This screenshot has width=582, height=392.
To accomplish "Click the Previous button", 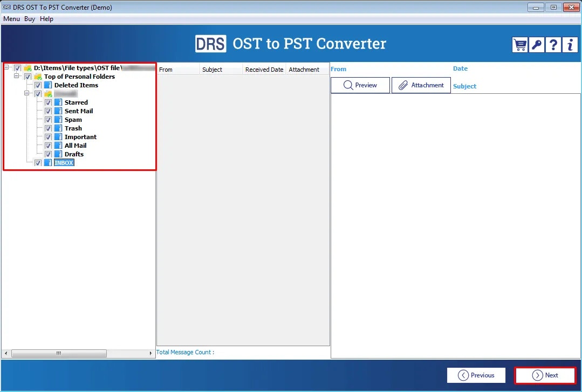I will pyautogui.click(x=476, y=375).
